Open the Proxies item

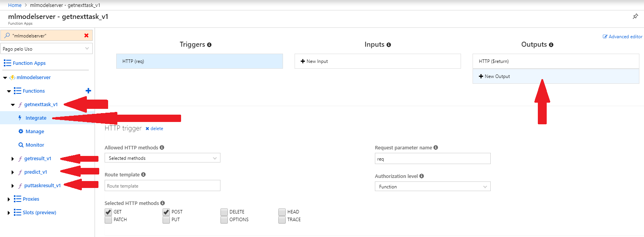coord(31,199)
